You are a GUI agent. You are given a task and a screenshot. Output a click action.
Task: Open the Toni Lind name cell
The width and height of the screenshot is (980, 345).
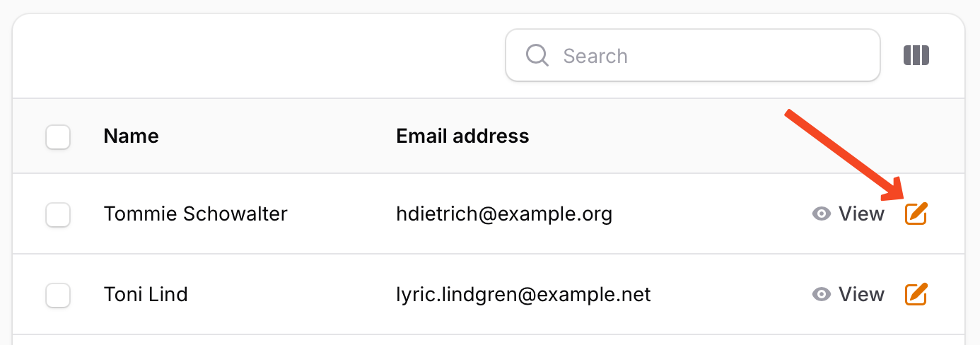pos(146,294)
